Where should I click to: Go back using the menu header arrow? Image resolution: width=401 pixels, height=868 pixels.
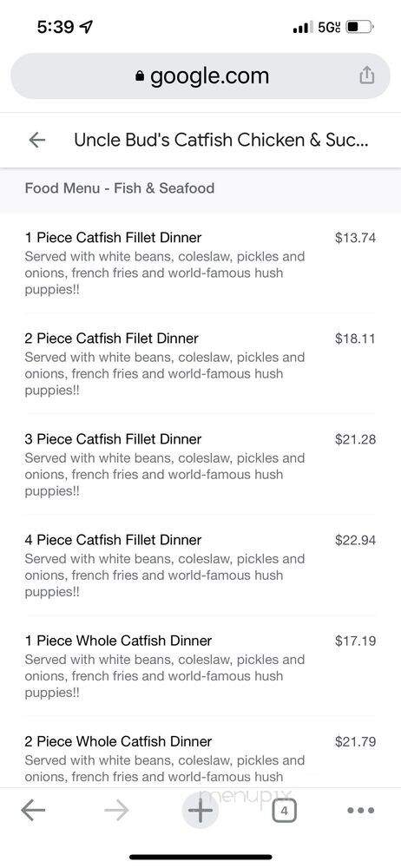(37, 140)
